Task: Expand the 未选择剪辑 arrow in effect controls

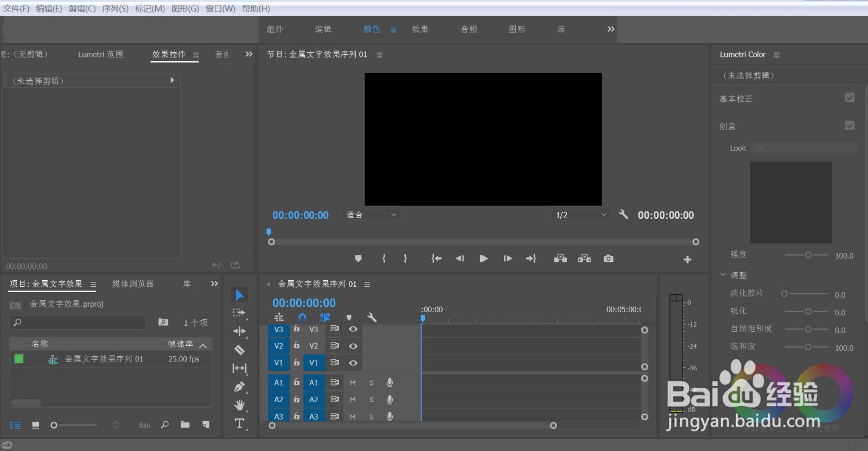Action: pyautogui.click(x=173, y=80)
